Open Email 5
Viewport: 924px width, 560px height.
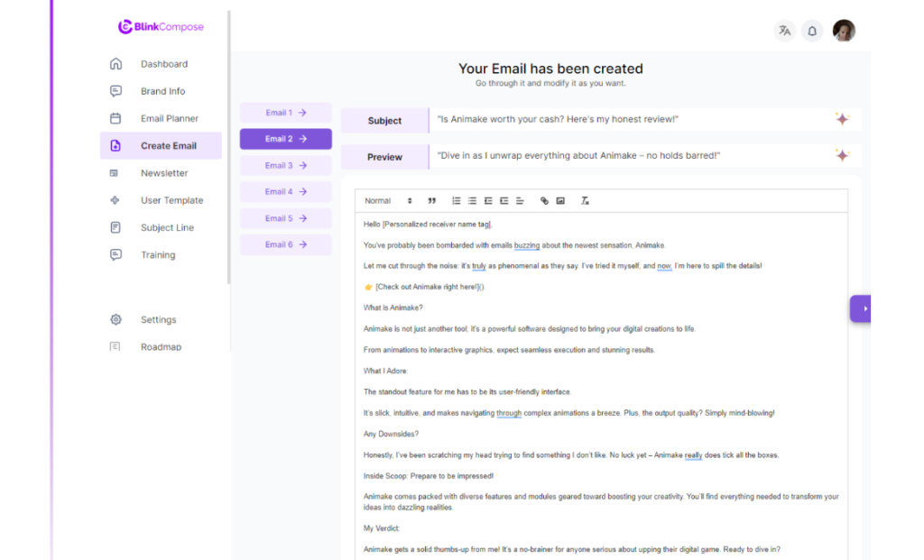pyautogui.click(x=286, y=218)
